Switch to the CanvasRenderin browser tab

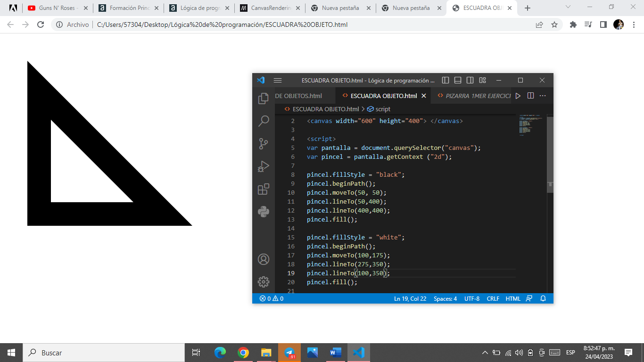click(x=269, y=8)
